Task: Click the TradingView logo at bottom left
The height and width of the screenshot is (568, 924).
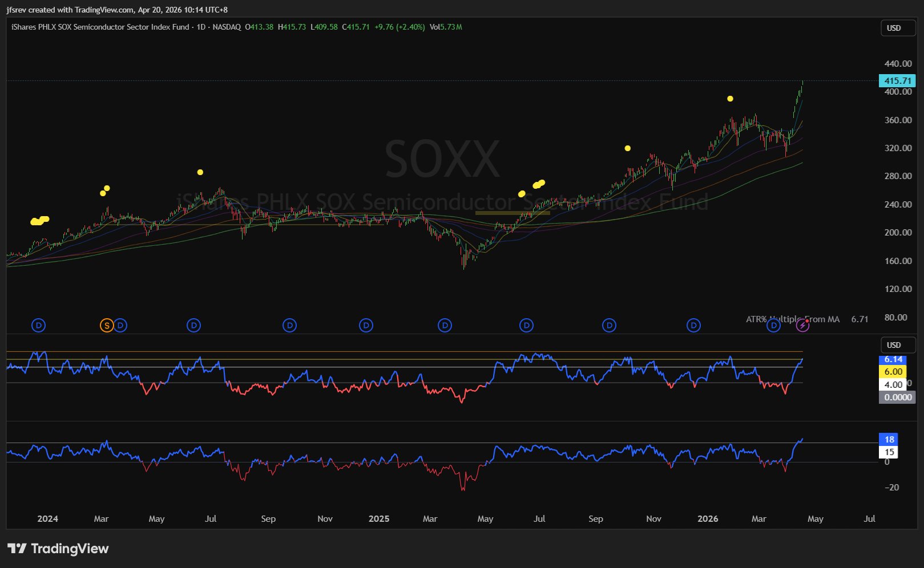Action: [x=58, y=549]
